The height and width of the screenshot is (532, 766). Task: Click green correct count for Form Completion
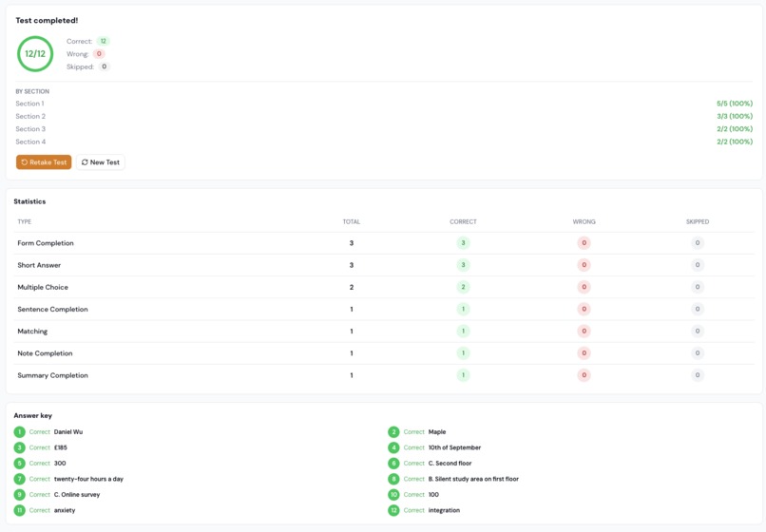463,243
